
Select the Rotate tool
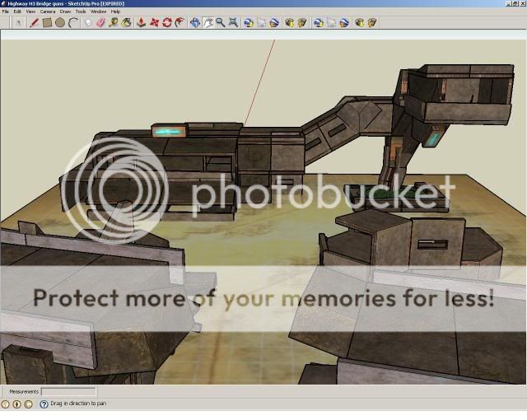pos(167,23)
